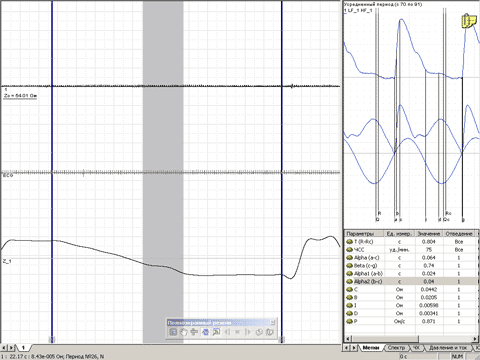Step forward with the next-frame control
Viewport: 480px width, 360px height.
[x=248, y=332]
